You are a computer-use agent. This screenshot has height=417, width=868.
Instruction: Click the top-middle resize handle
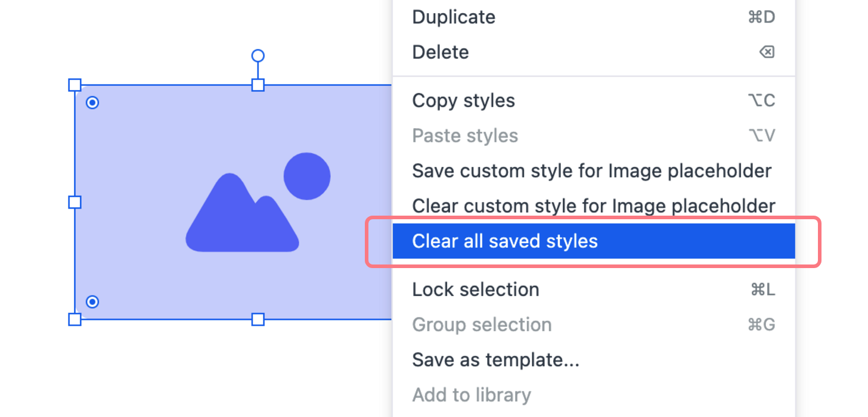pyautogui.click(x=258, y=85)
